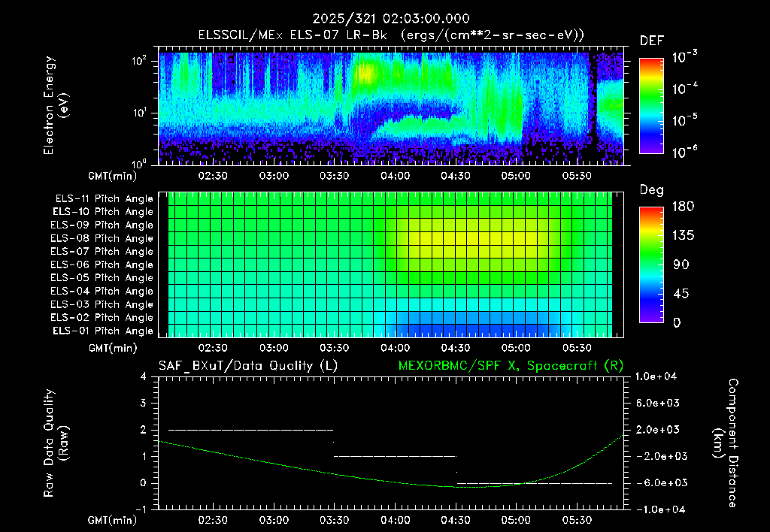This screenshot has height=532, width=770.
Task: Click the 04:00 tick label under the spectrogram
Action: click(x=396, y=176)
